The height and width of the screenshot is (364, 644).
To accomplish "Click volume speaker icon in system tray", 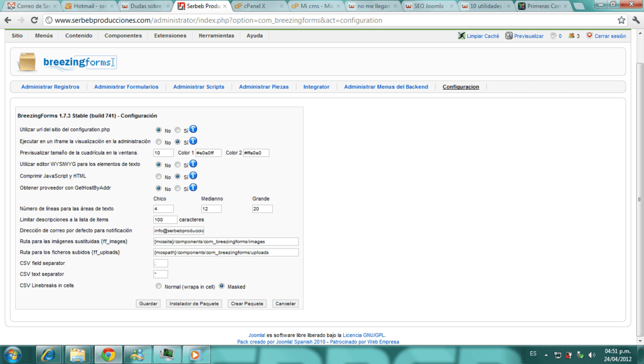I will [x=591, y=355].
